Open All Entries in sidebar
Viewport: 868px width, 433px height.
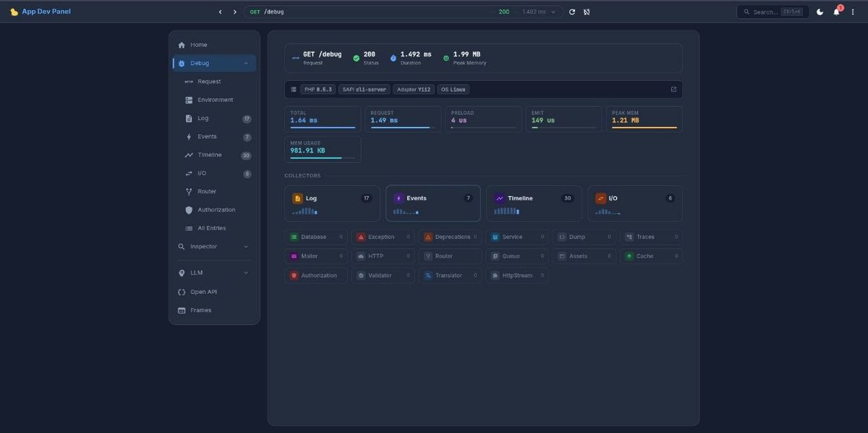tap(214, 228)
